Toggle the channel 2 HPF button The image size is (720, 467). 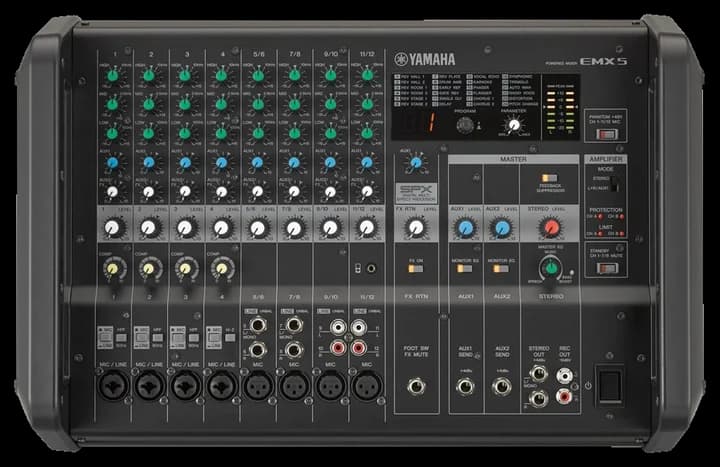(x=158, y=338)
